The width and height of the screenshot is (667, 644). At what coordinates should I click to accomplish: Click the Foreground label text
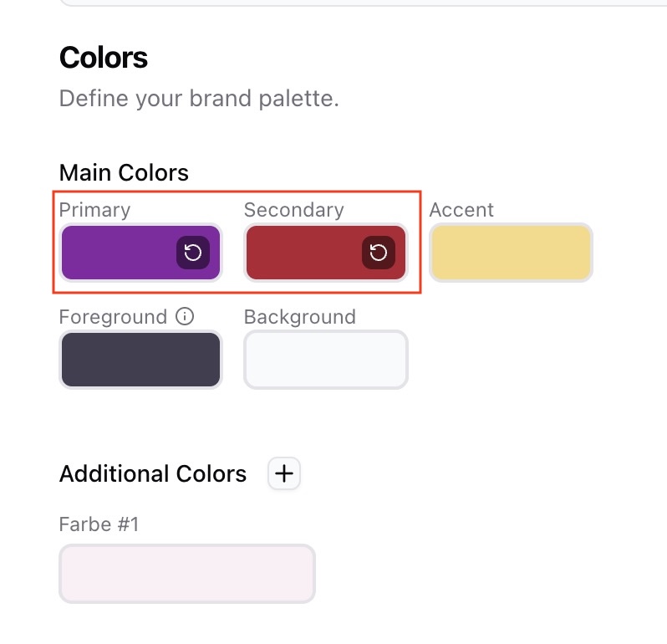113,317
